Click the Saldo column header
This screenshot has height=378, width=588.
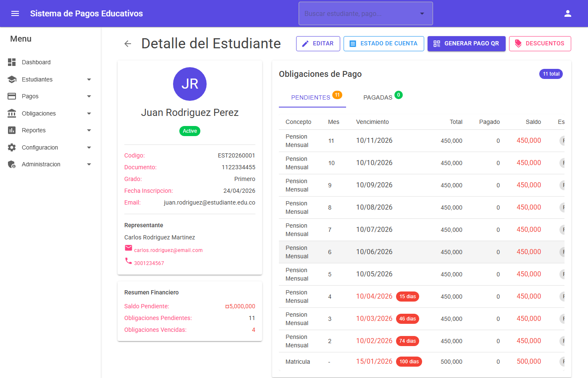533,122
